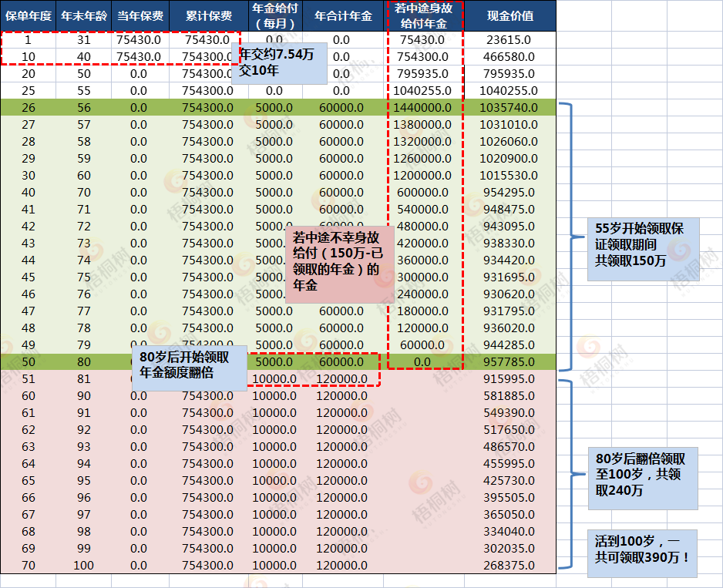Click the 年末年龄 header cell
This screenshot has height=588, width=723.
click(x=83, y=15)
